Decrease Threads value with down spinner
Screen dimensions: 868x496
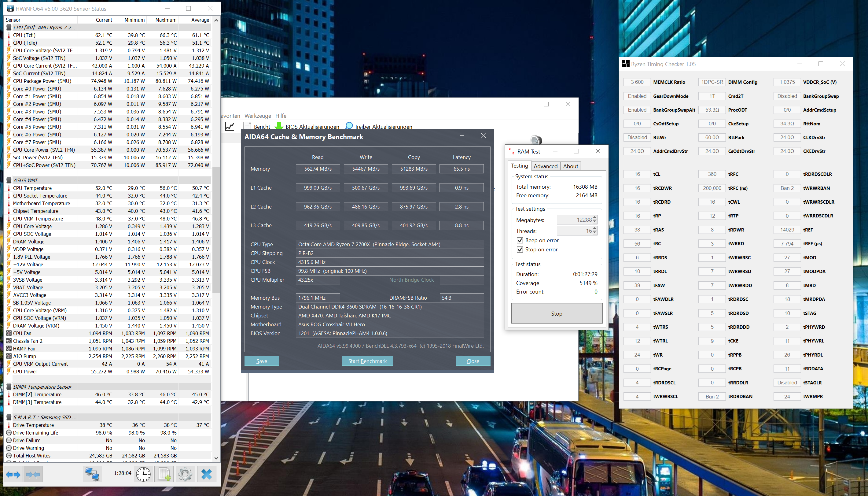pyautogui.click(x=594, y=233)
